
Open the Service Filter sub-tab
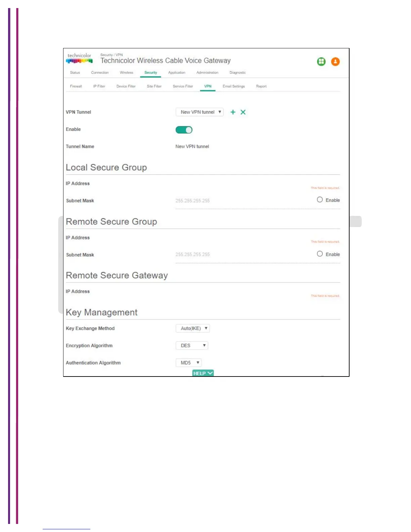183,86
